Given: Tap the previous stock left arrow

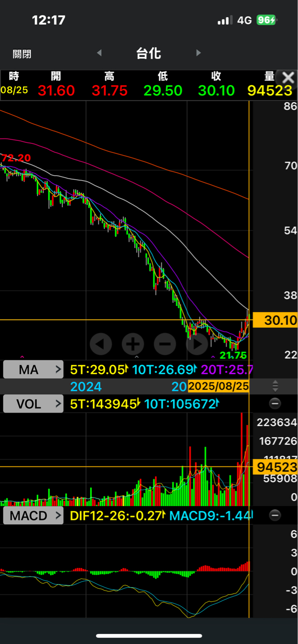Looking at the screenshot, I should coord(99,53).
